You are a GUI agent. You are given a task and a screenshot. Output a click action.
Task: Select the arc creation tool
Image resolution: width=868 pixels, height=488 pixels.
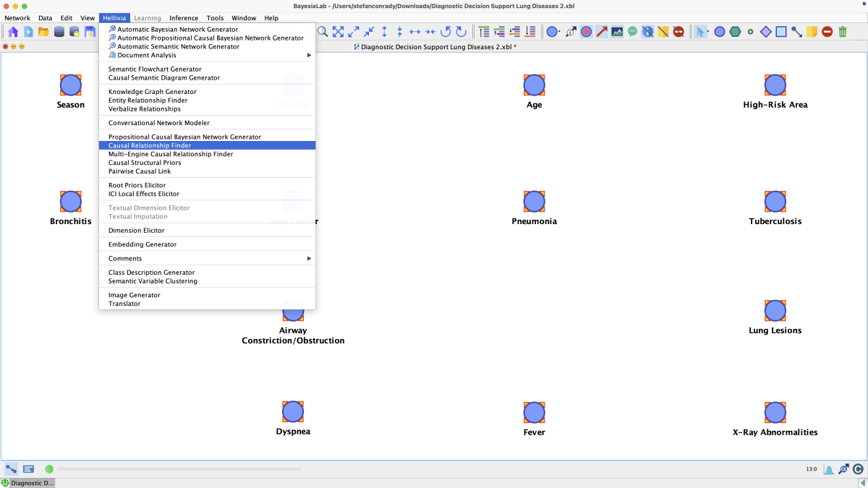[x=796, y=32]
